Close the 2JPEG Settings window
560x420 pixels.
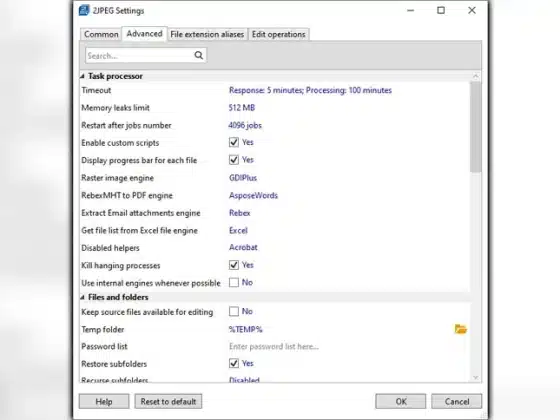coord(472,10)
